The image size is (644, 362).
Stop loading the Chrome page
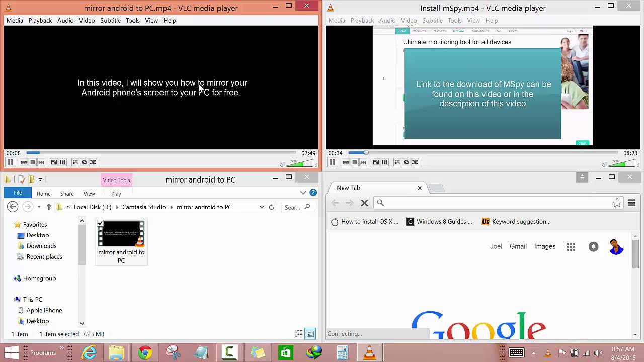pyautogui.click(x=364, y=203)
